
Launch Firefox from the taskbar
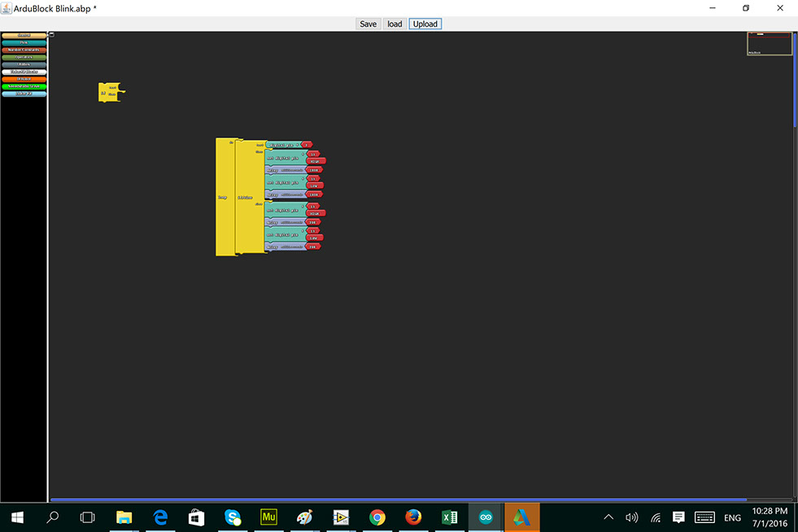pos(413,517)
